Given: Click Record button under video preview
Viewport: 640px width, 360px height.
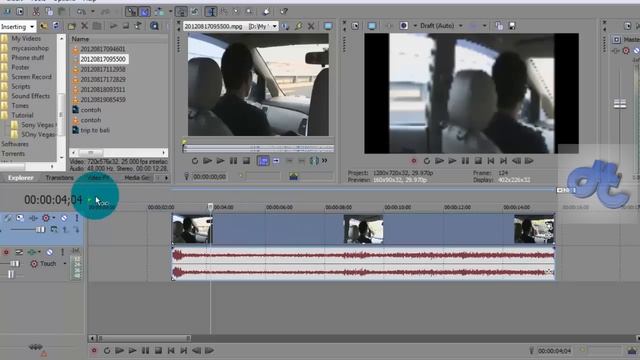Looking at the screenshot, I should tap(413, 161).
